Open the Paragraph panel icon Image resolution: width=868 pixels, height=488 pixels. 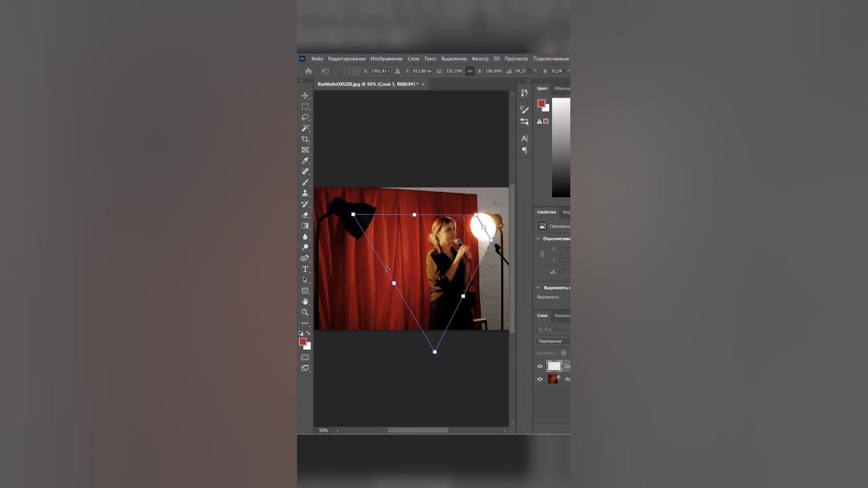click(x=524, y=150)
